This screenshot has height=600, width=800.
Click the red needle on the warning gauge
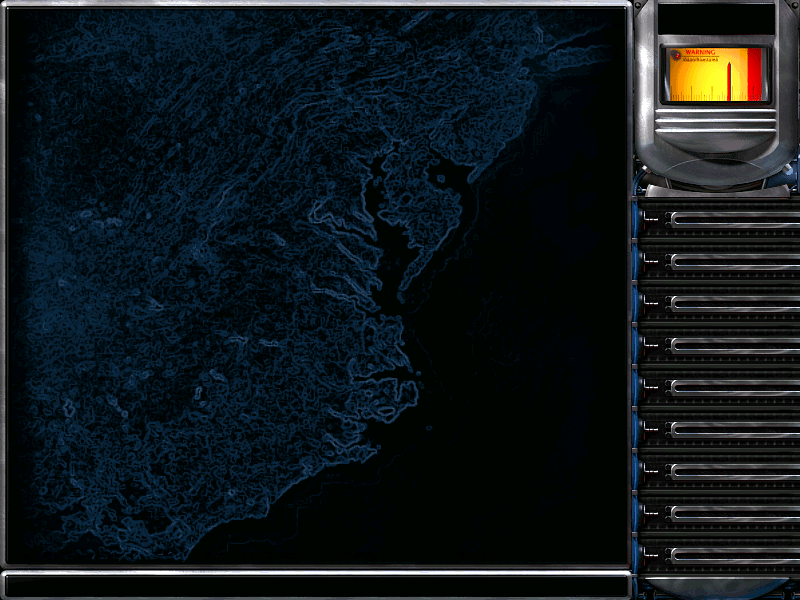pos(730,81)
